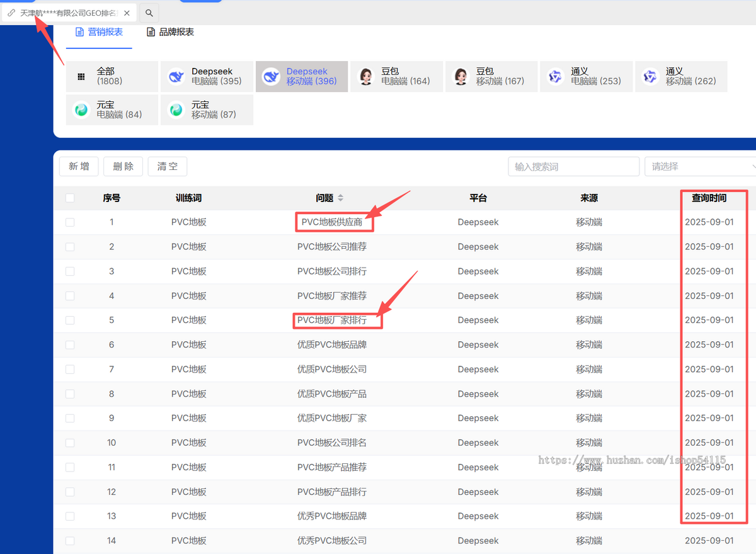756x554 pixels.
Task: Click the link icon on the browser tab
Action: (x=11, y=13)
